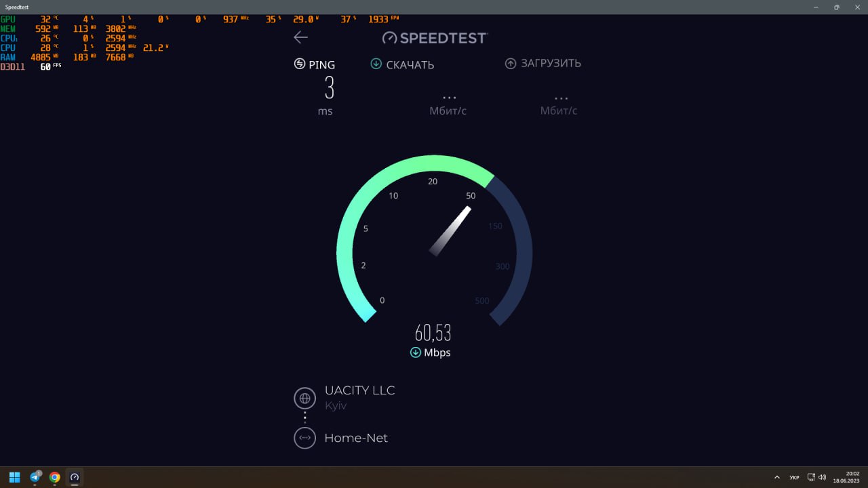Click the PING label
868x488 pixels.
tap(321, 64)
